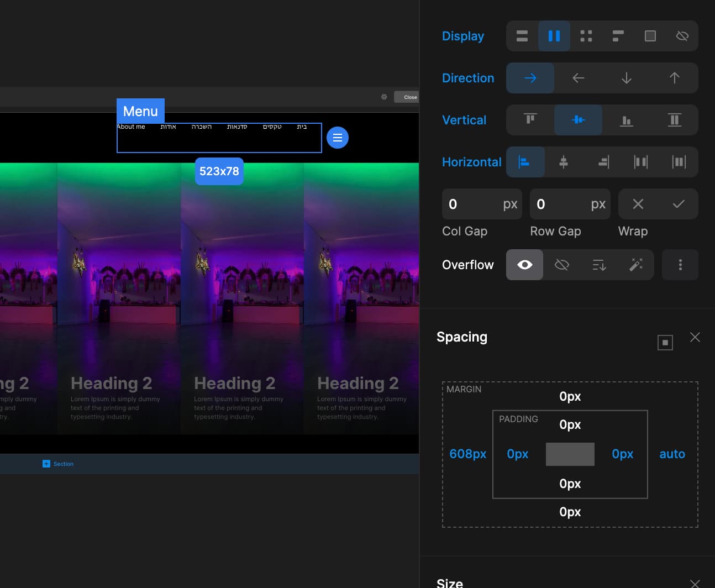Set direction to up arrow
This screenshot has width=715, height=588.
coord(675,78)
